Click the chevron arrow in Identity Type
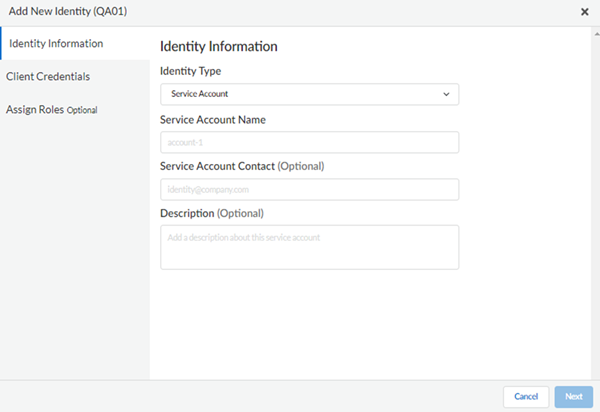The width and height of the screenshot is (600, 412). click(446, 95)
